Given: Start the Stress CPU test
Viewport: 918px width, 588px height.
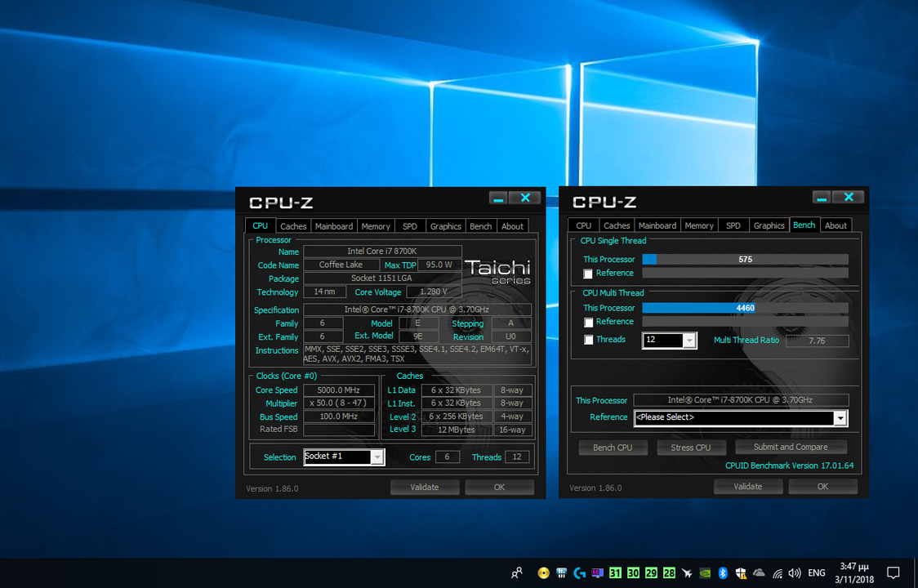Looking at the screenshot, I should click(x=691, y=448).
